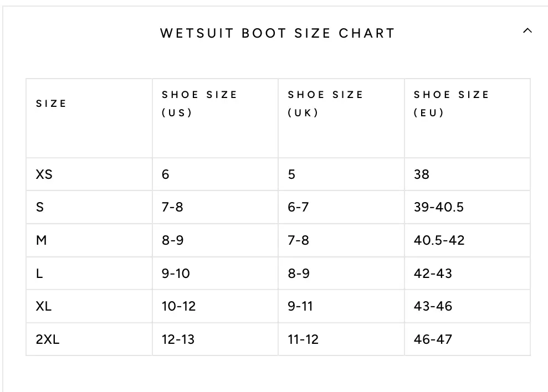Click the EU size 38 cell
The height and width of the screenshot is (392, 548).
(422, 174)
